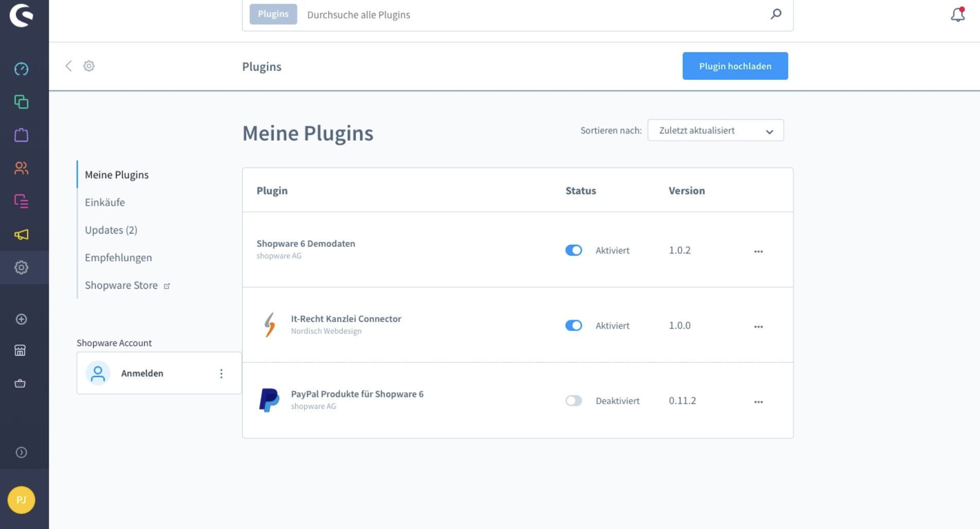The height and width of the screenshot is (529, 980).
Task: Open the basket sales channel icon
Action: (x=20, y=384)
